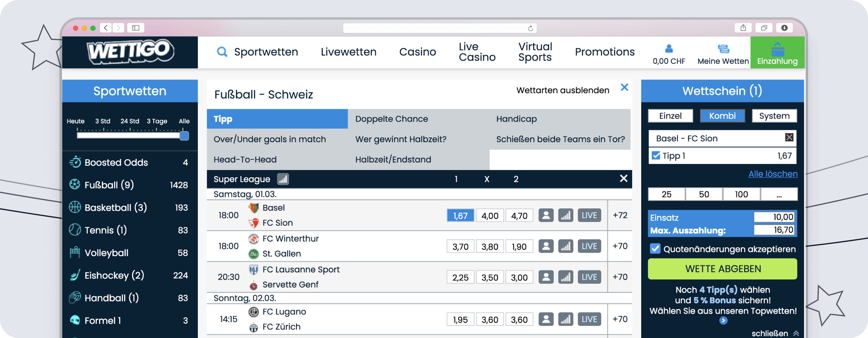Remove Basel - FC Sion from slip
The height and width of the screenshot is (338, 868).
[789, 137]
